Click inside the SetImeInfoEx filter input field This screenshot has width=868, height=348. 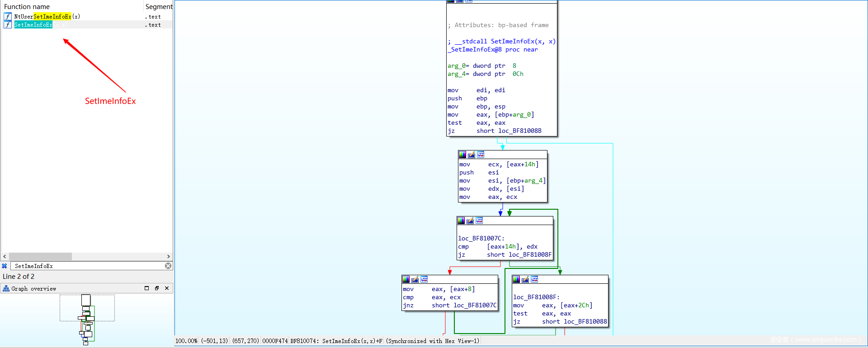tap(86, 266)
